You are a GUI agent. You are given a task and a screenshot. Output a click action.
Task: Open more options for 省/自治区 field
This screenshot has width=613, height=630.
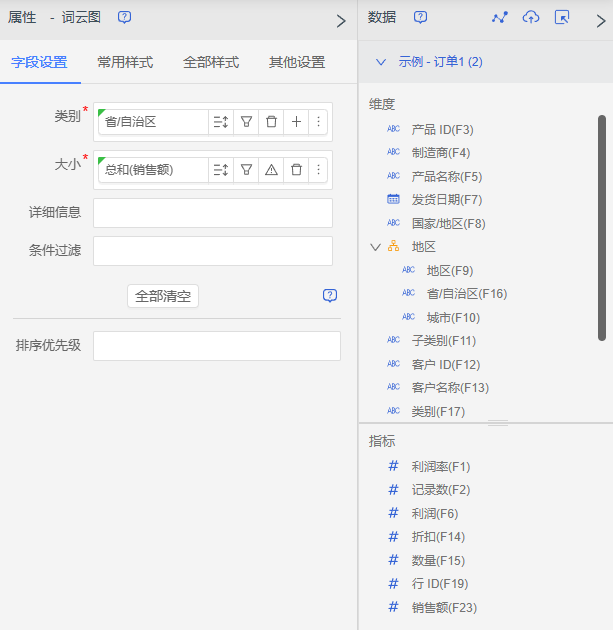point(319,122)
